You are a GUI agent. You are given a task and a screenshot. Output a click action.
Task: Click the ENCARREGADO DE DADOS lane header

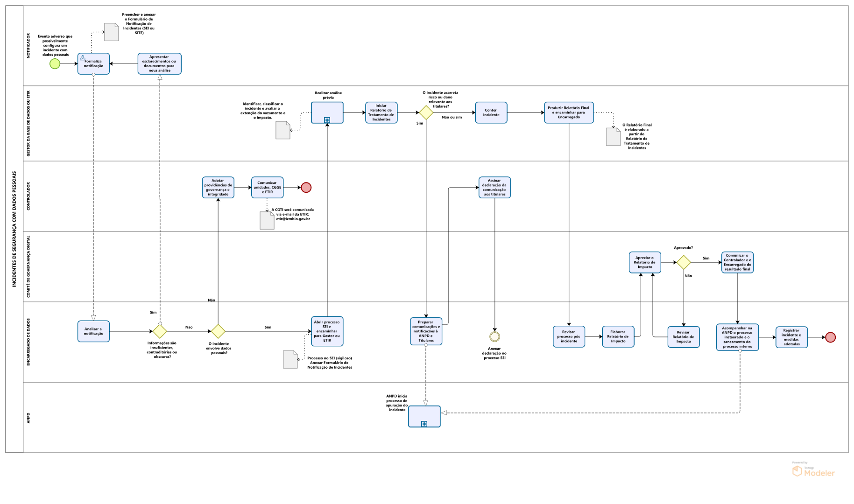coord(28,342)
